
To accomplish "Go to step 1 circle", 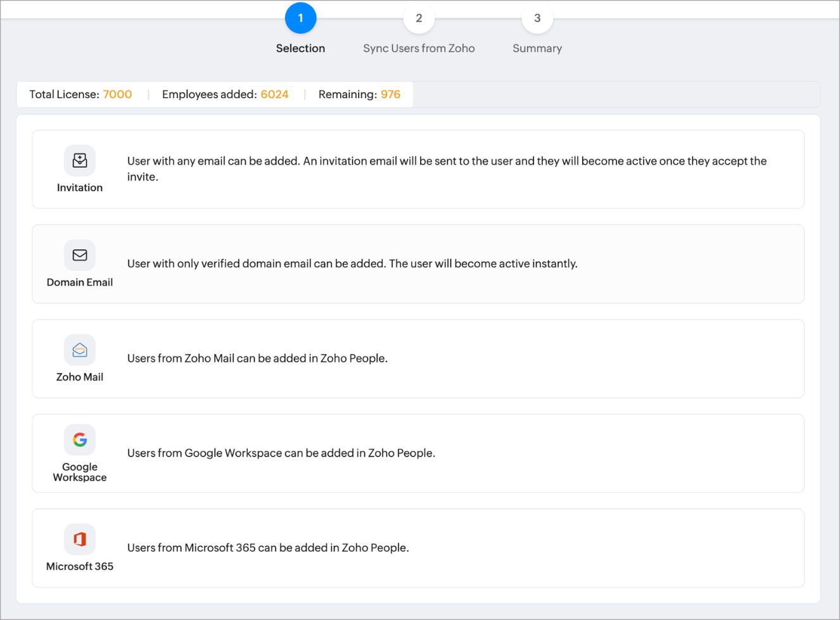I will click(x=300, y=18).
